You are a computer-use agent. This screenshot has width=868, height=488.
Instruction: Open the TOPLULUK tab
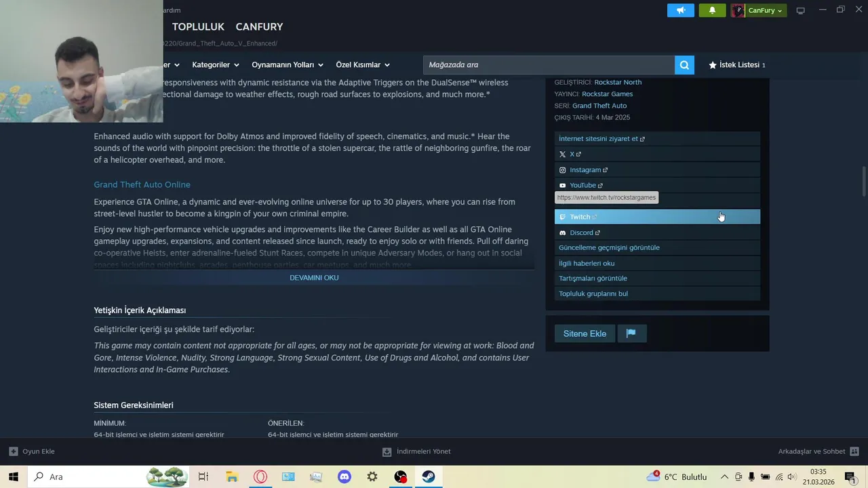(198, 26)
